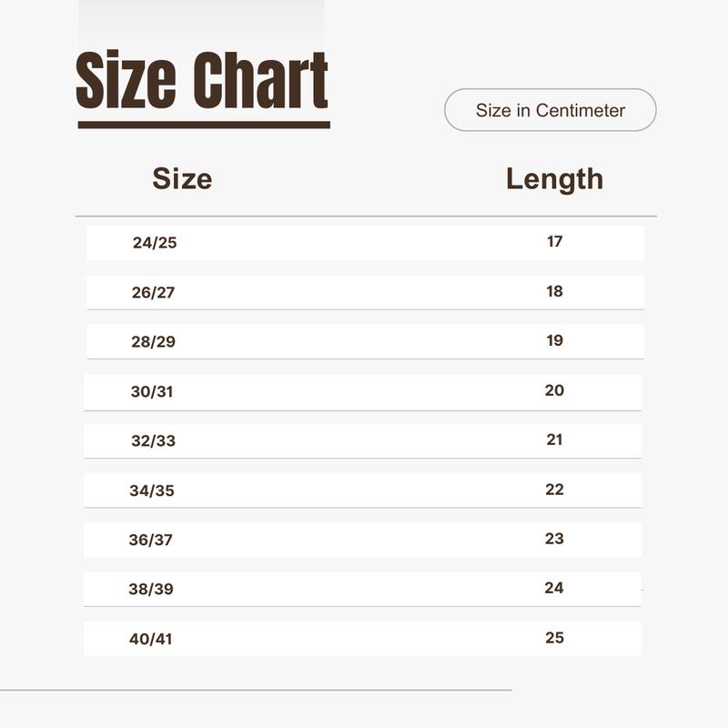The width and height of the screenshot is (728, 728).
Task: Select the Size column header
Action: 183,178
